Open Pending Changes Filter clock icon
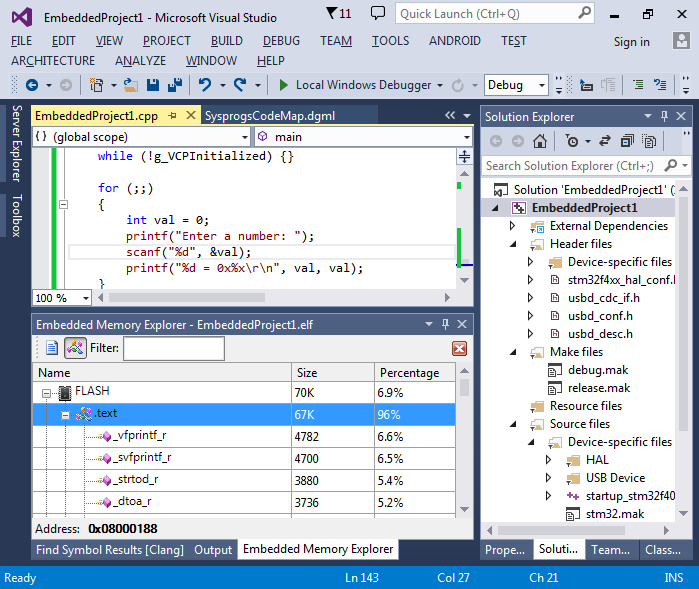This screenshot has height=589, width=699. [x=572, y=141]
